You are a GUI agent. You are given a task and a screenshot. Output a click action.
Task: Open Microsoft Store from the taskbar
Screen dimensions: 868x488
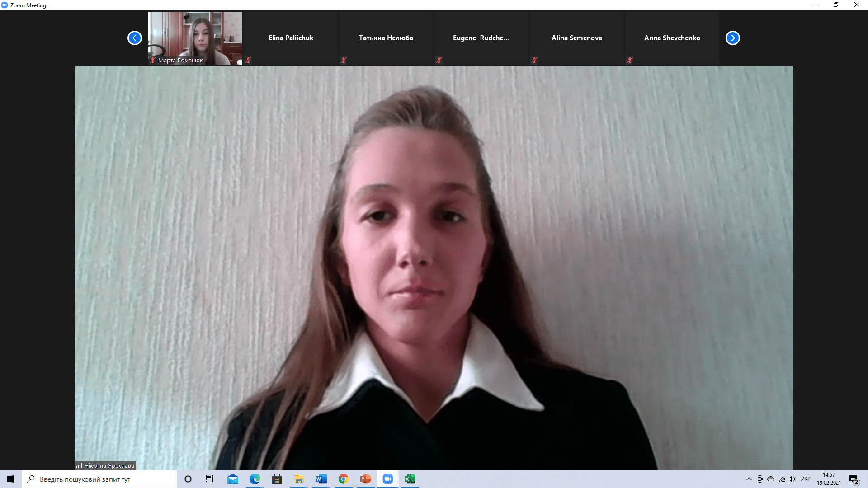pyautogui.click(x=277, y=479)
